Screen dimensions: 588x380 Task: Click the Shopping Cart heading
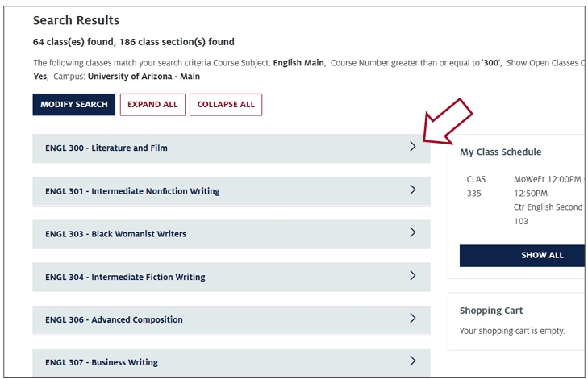click(491, 311)
